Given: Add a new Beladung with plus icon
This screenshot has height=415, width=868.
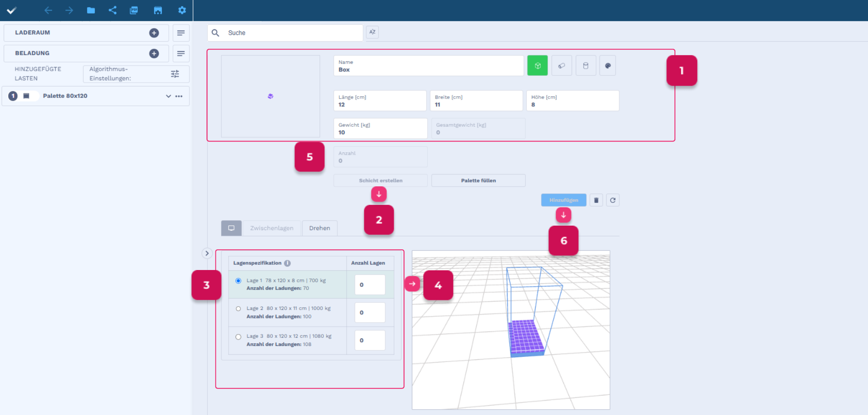Looking at the screenshot, I should click(154, 54).
